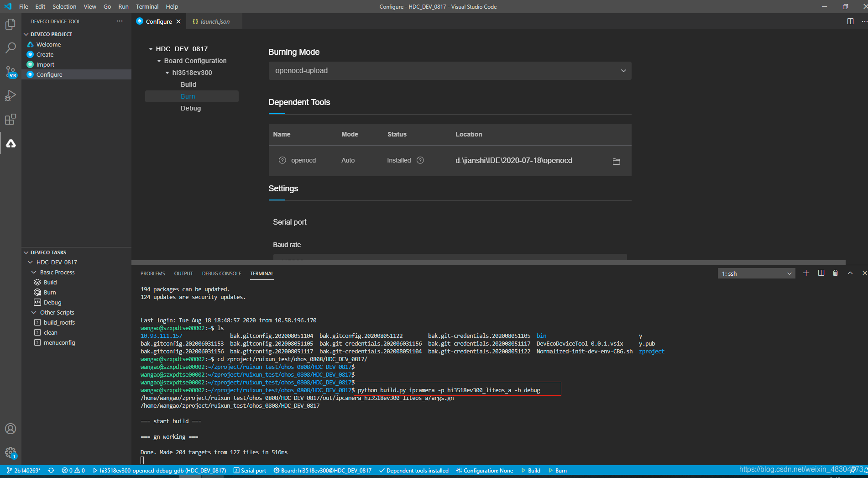Screen dimensions: 868x478
Task: Select Create in DevEco Project
Action: tap(76, 54)
